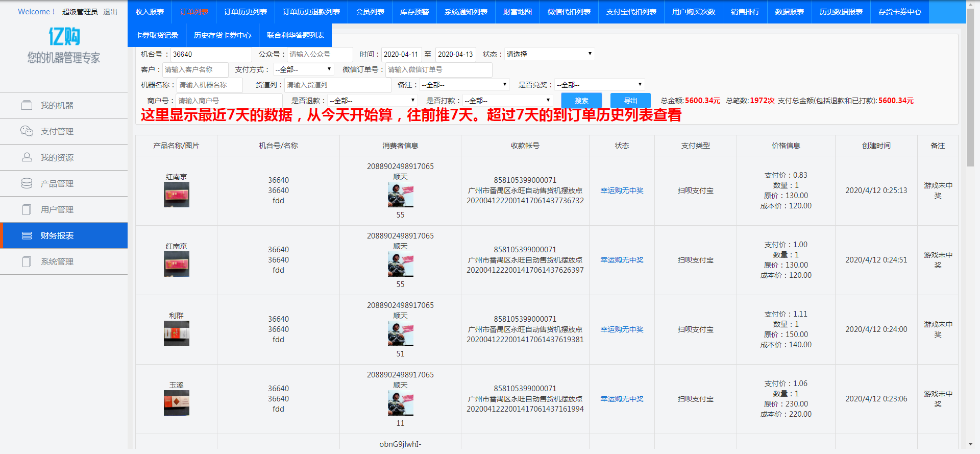Click the person icon beside 我的资源
Screen dimensions: 980x454
(27, 157)
